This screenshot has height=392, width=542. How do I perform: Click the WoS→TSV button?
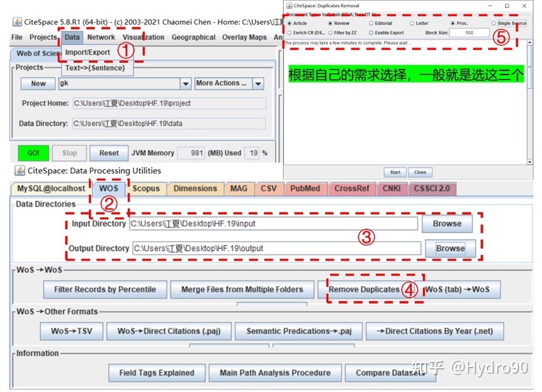click(x=71, y=331)
